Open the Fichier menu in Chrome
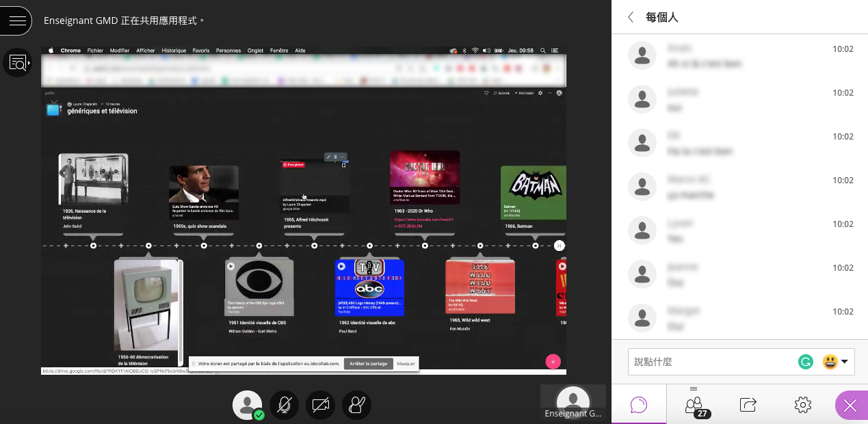 [95, 51]
